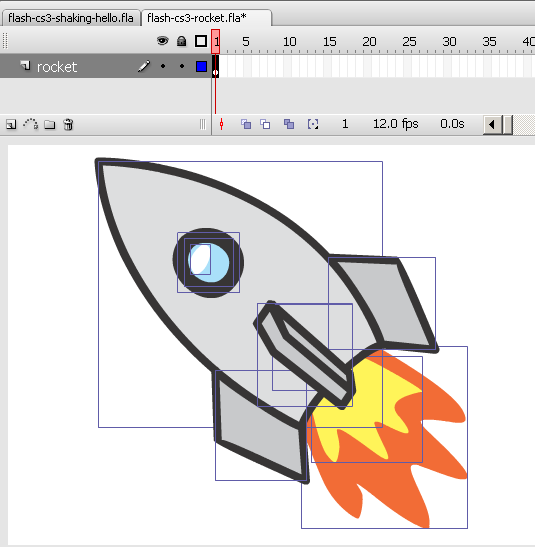Show all layers as outlines
This screenshot has height=547, width=535.
(201, 41)
